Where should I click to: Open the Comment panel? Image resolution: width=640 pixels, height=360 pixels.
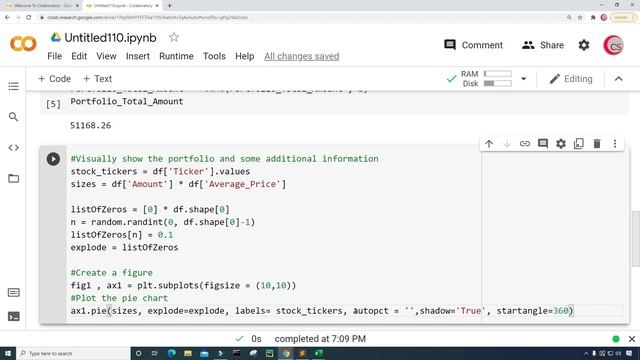(x=473, y=45)
